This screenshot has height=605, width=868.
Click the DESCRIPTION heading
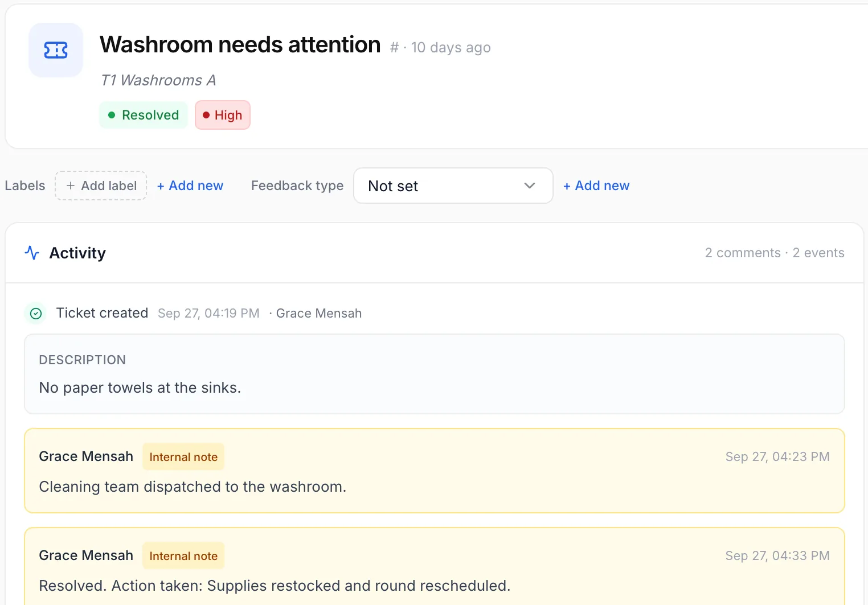click(x=83, y=360)
